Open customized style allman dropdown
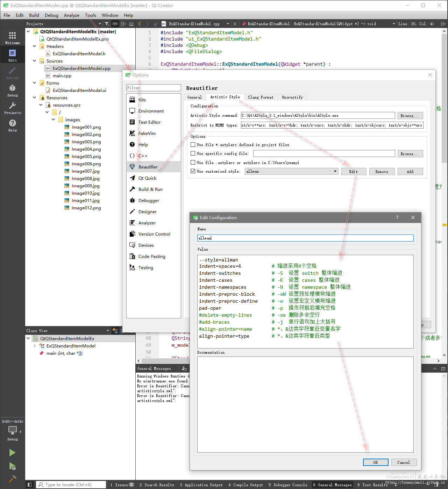 coord(291,171)
